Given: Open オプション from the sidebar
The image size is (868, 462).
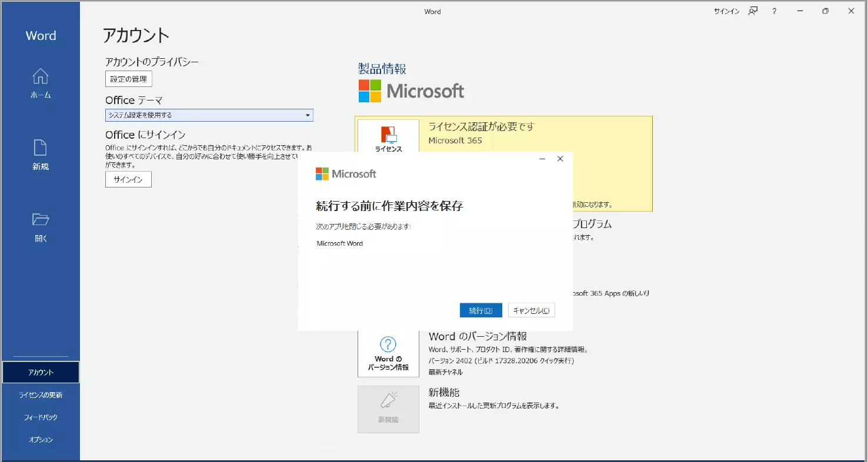Looking at the screenshot, I should pyautogui.click(x=41, y=440).
